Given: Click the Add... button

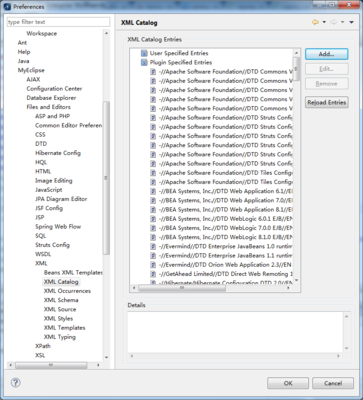Looking at the screenshot, I should coord(327,54).
